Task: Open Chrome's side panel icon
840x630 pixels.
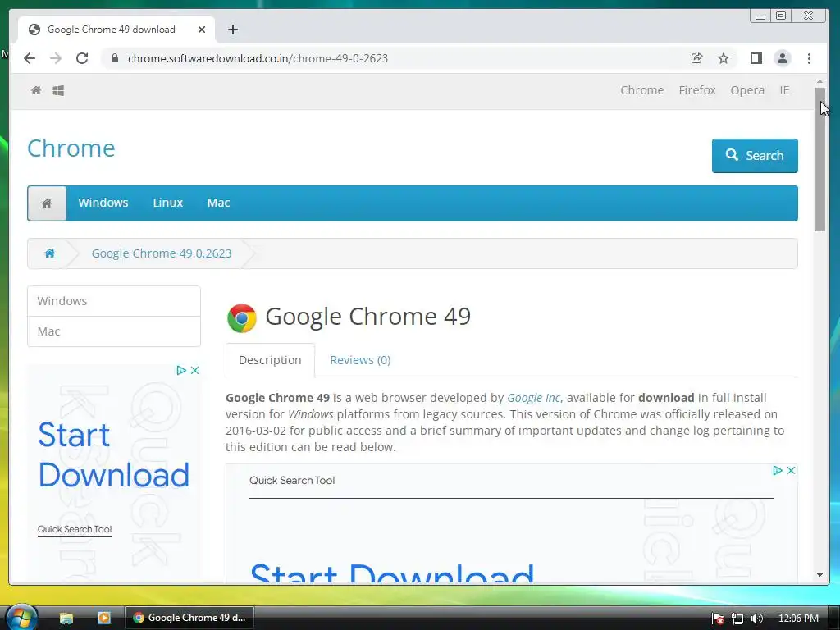Action: [756, 58]
